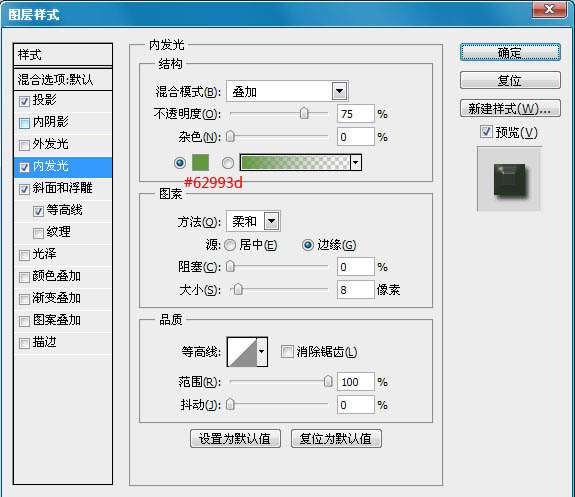Choose 居中(E) center source option
Screen dimensions: 575x497
point(230,245)
